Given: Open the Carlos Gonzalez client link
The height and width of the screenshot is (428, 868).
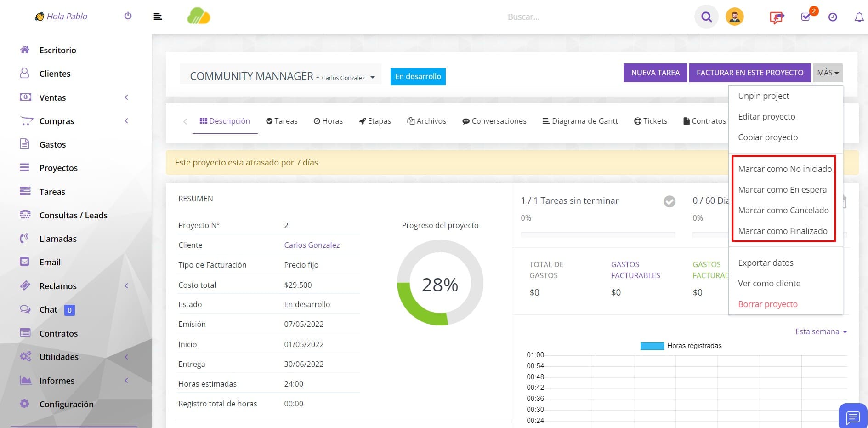Looking at the screenshot, I should (x=312, y=245).
